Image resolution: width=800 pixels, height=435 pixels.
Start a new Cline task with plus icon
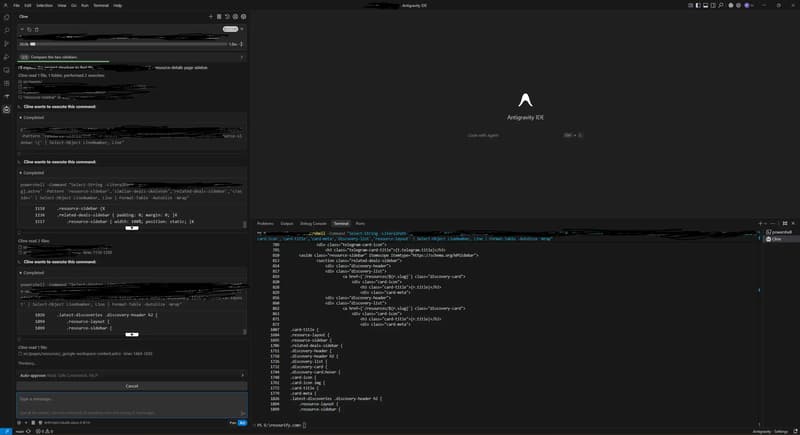click(x=211, y=16)
